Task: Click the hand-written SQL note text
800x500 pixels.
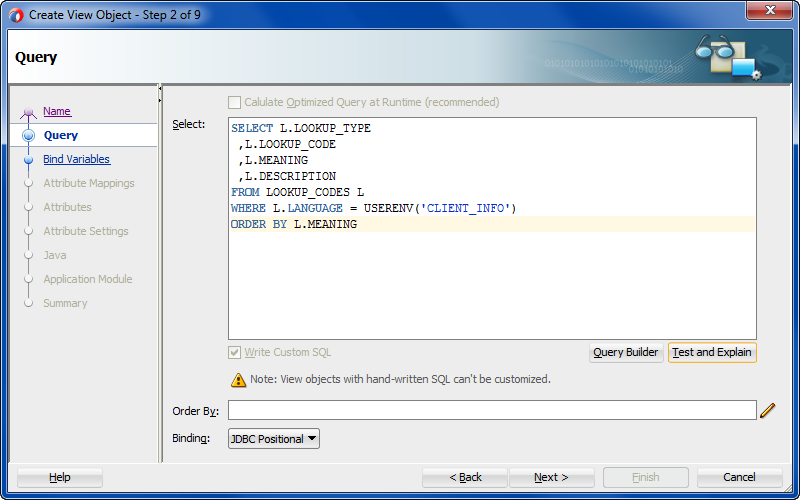Action: click(x=401, y=380)
